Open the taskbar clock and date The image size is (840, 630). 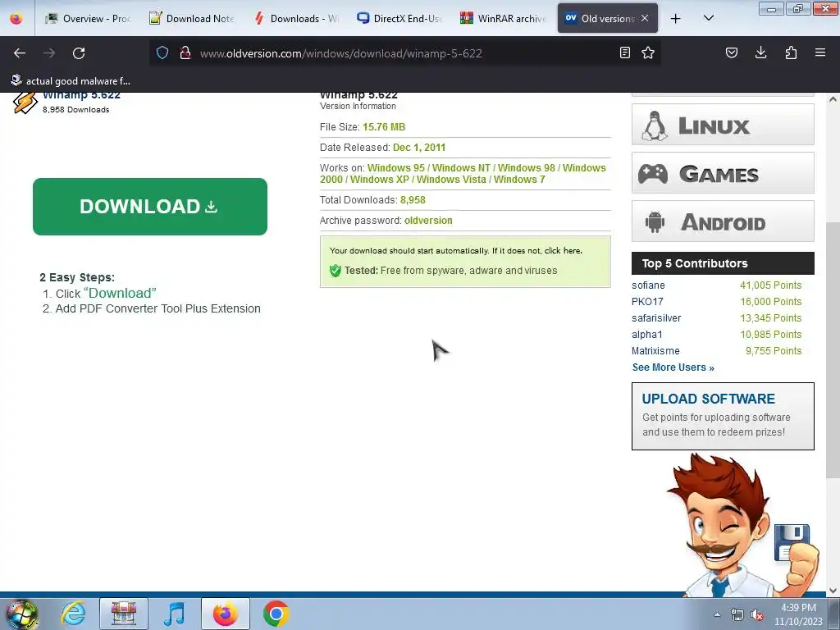click(798, 614)
